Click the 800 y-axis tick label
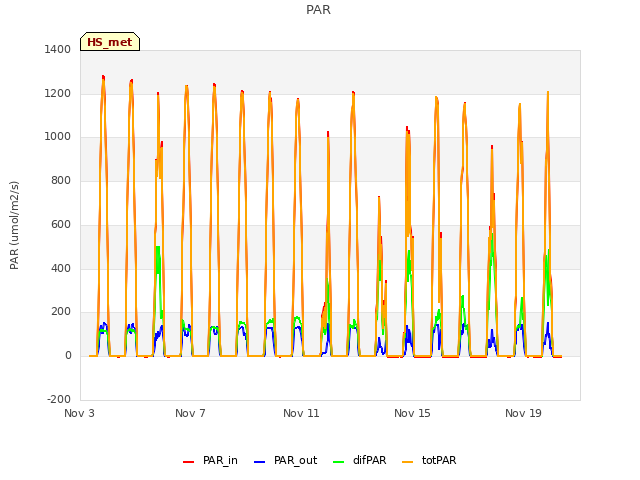This screenshot has width=640, height=480. click(61, 180)
